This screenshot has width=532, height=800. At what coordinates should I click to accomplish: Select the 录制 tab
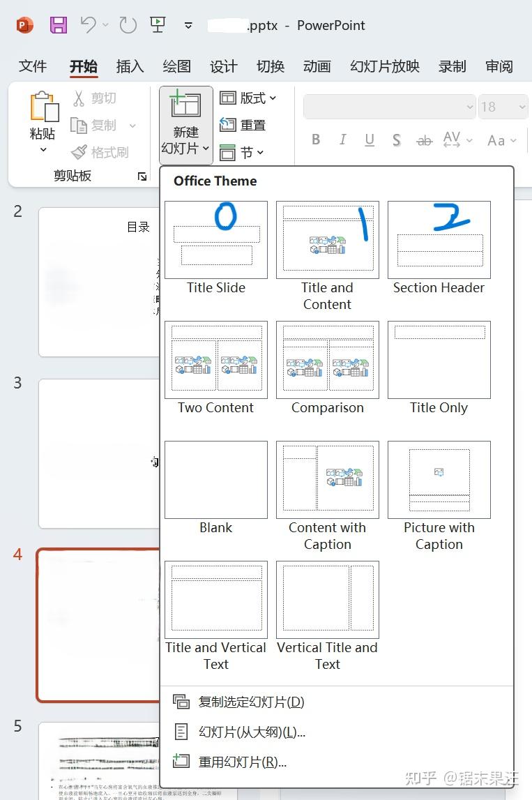(452, 66)
